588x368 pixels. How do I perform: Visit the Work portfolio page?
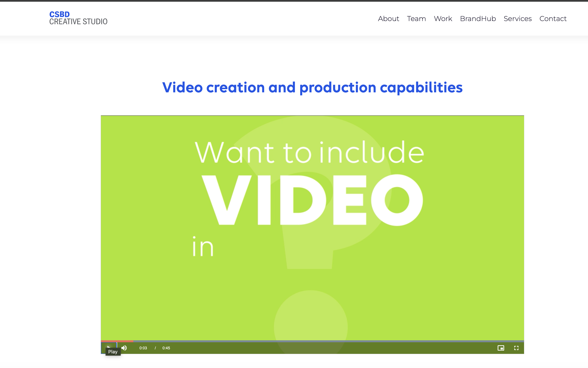[x=443, y=19]
